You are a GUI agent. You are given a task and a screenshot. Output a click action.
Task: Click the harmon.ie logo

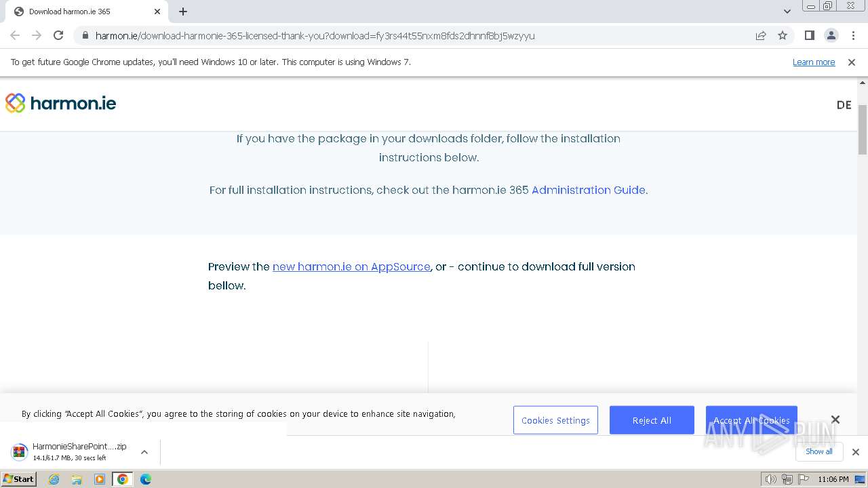point(60,103)
